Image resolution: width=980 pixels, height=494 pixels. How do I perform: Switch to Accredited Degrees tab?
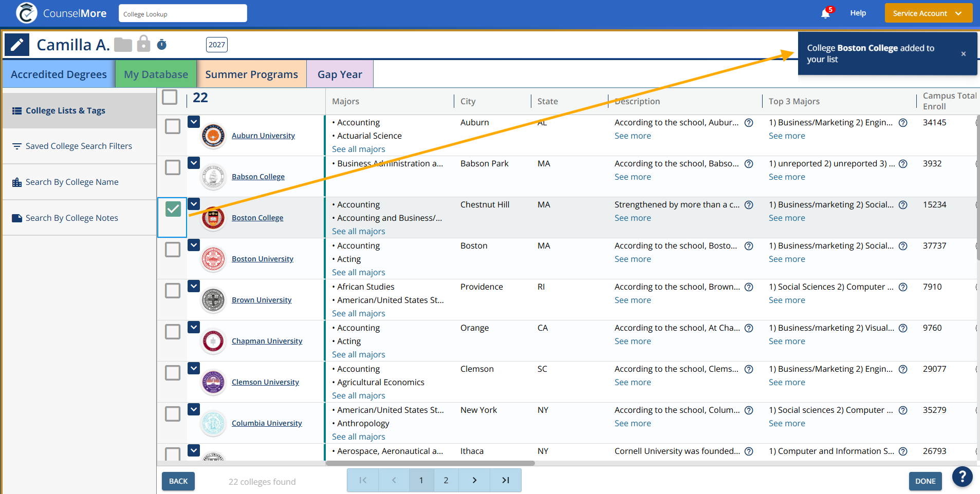(x=59, y=74)
